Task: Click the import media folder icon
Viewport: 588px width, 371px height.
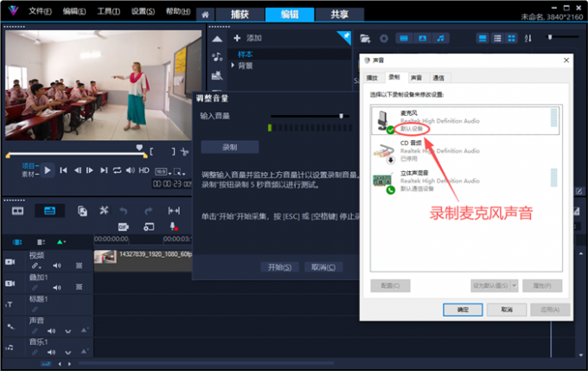Action: (365, 38)
